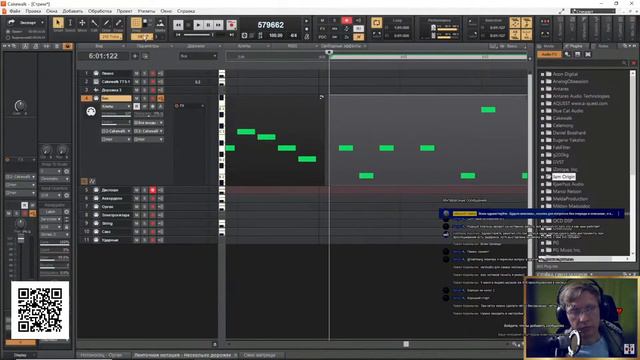Start recording with the Record button
This screenshot has width=640, height=360.
tap(231, 25)
